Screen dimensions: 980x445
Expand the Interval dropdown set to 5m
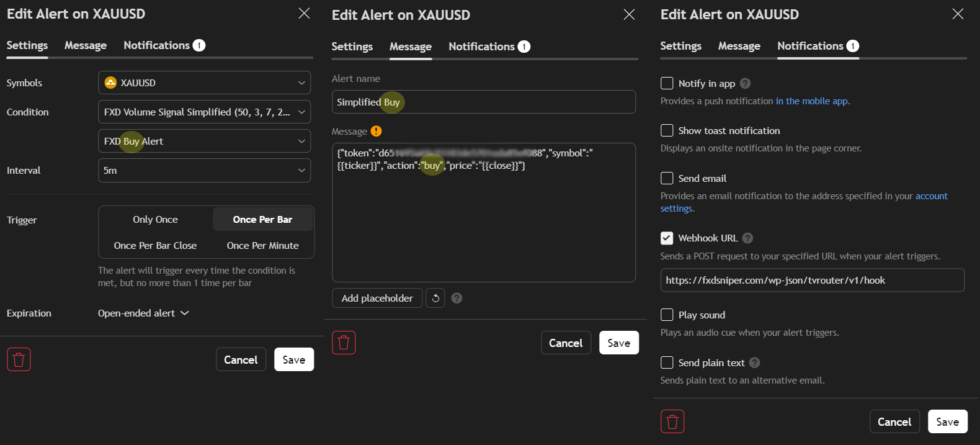[x=204, y=170]
